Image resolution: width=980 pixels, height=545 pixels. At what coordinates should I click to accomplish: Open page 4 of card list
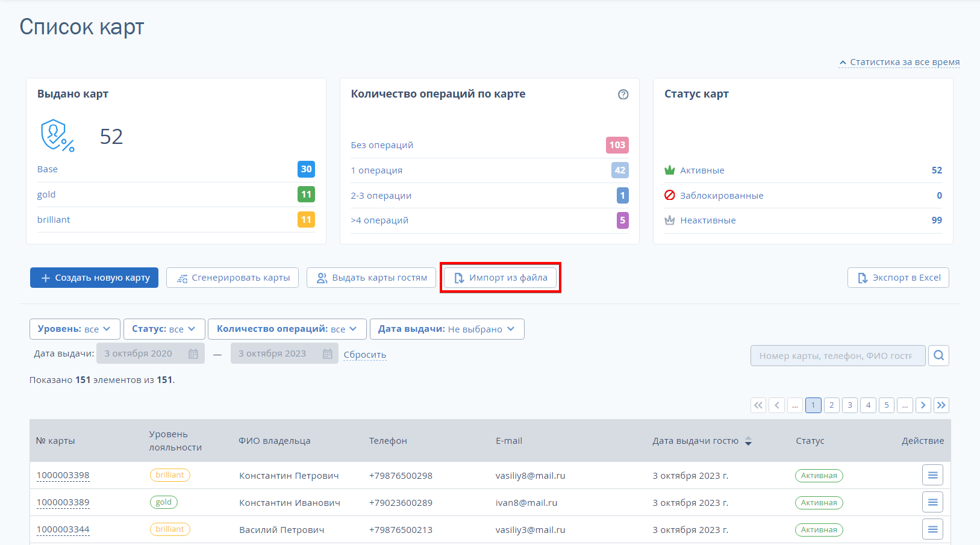click(x=868, y=405)
